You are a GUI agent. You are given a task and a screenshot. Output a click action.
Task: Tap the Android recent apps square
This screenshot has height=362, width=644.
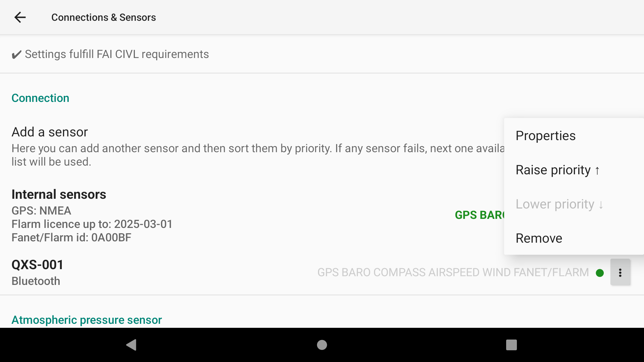(x=512, y=345)
